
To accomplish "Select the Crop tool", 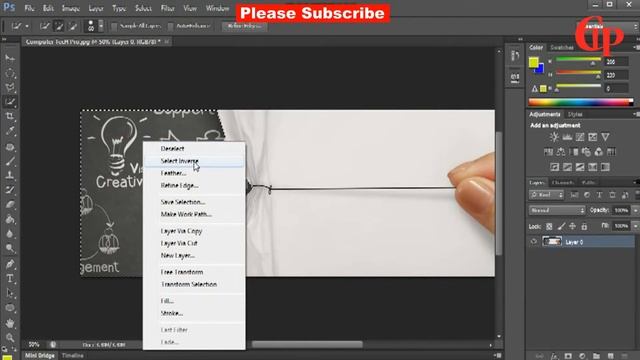I will (x=10, y=116).
